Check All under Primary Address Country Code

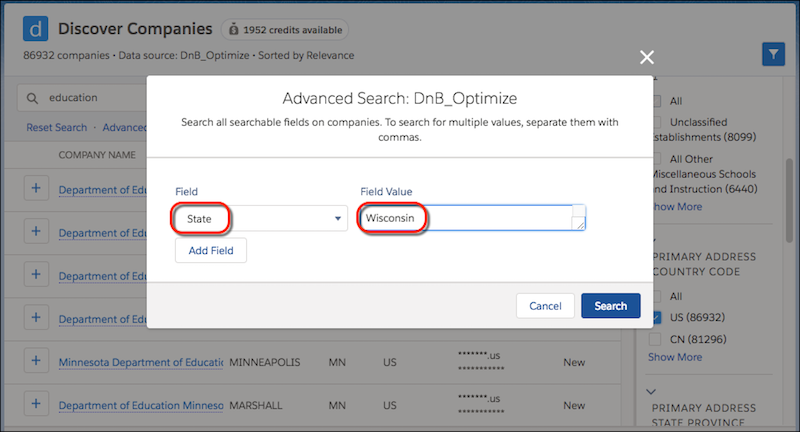tap(657, 296)
